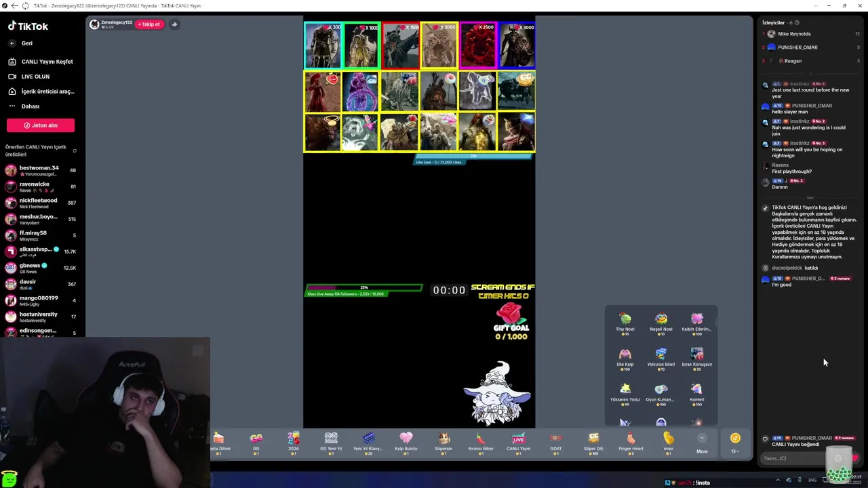Follow streamer with Takip et button
The width and height of the screenshot is (868, 488).
149,24
